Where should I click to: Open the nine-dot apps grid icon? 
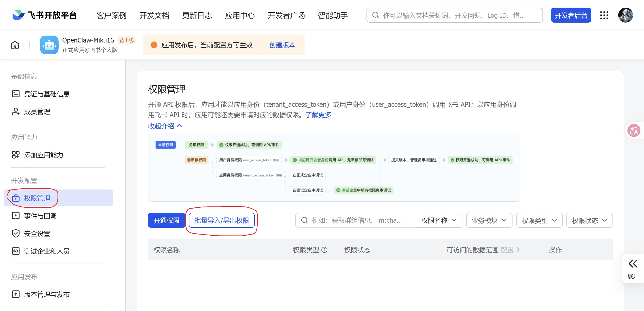pyautogui.click(x=604, y=15)
